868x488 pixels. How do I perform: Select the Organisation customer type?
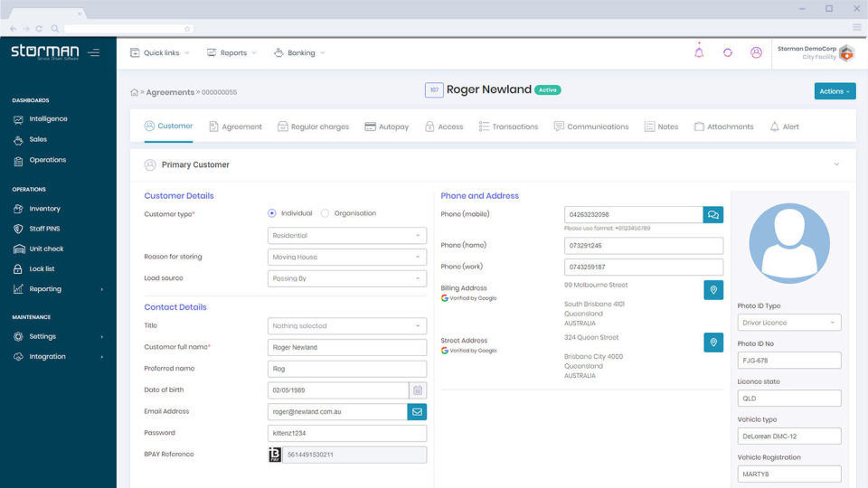(325, 213)
